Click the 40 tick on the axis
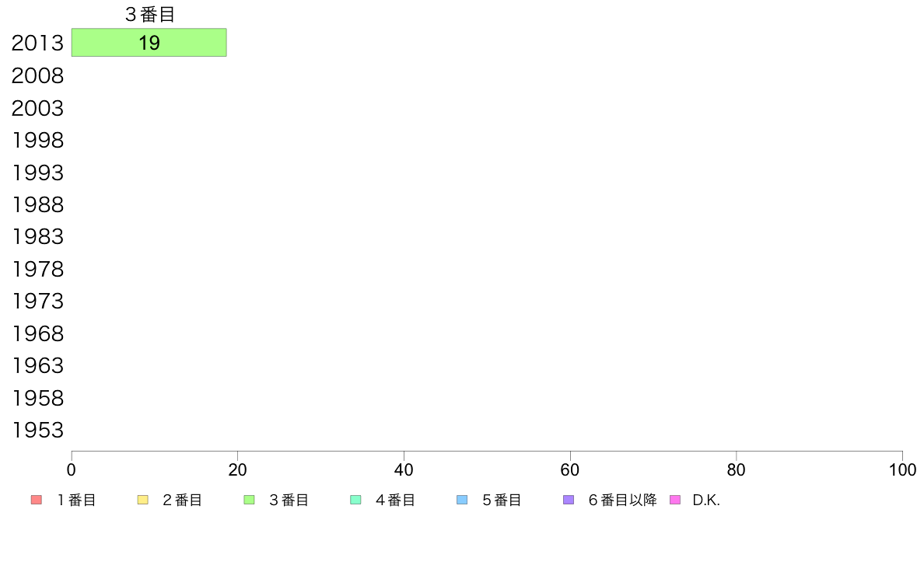Image resolution: width=924 pixels, height=572 pixels. [404, 470]
